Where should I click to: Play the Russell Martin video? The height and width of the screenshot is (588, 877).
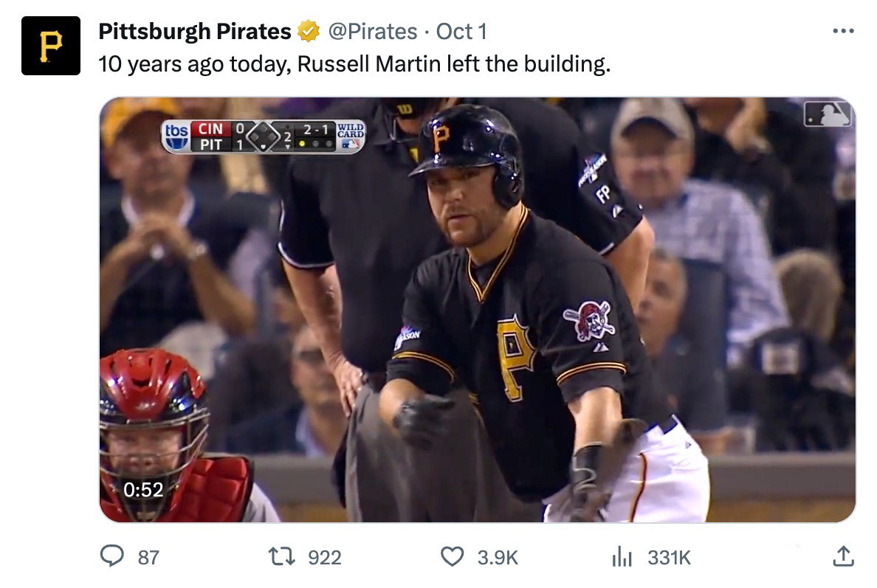(x=477, y=310)
